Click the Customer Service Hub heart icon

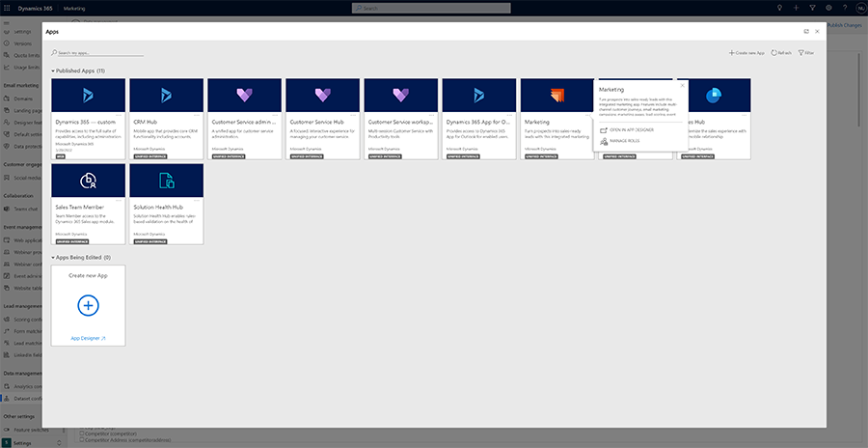pyautogui.click(x=323, y=96)
